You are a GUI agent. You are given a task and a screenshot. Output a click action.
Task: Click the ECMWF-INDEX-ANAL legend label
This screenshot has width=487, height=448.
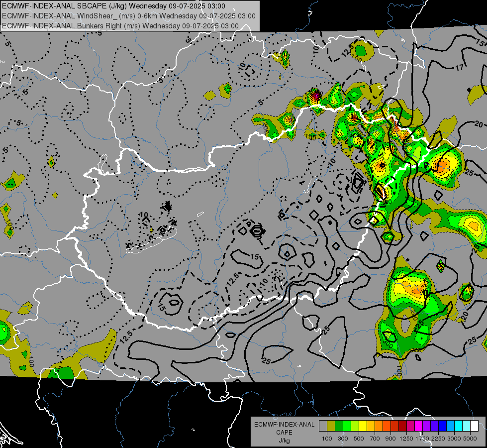284,425
